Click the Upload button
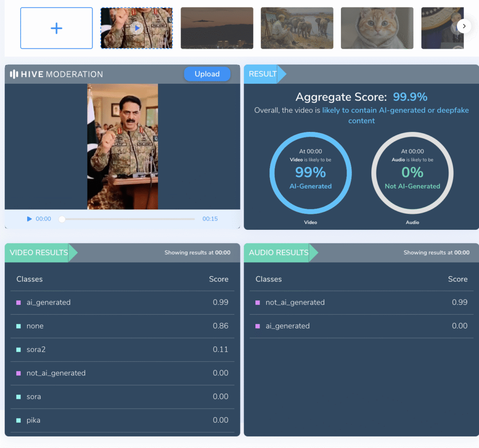This screenshot has height=448, width=479. tap(207, 74)
